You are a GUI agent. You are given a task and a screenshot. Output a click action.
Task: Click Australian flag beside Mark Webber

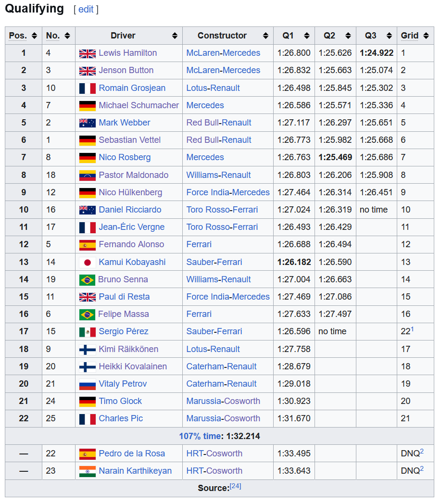click(x=88, y=123)
